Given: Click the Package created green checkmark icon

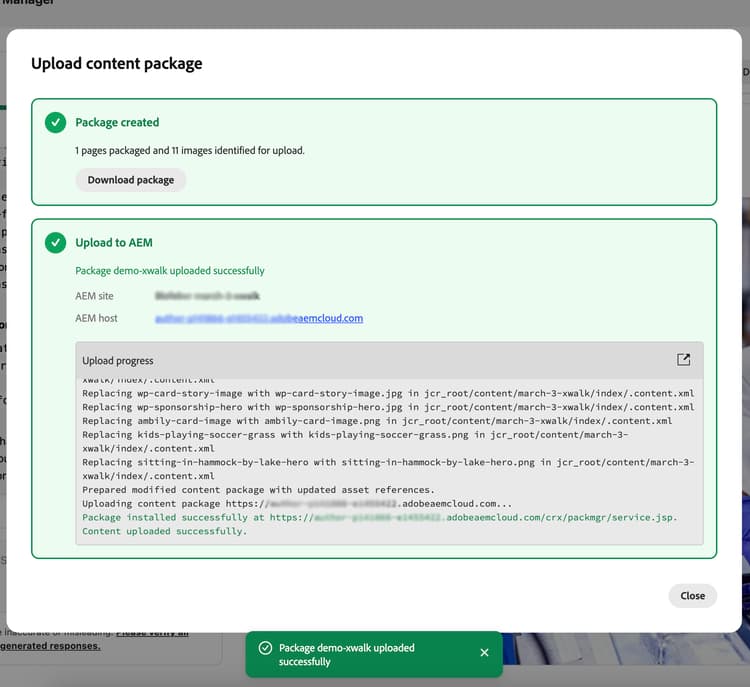Looking at the screenshot, I should pos(55,122).
